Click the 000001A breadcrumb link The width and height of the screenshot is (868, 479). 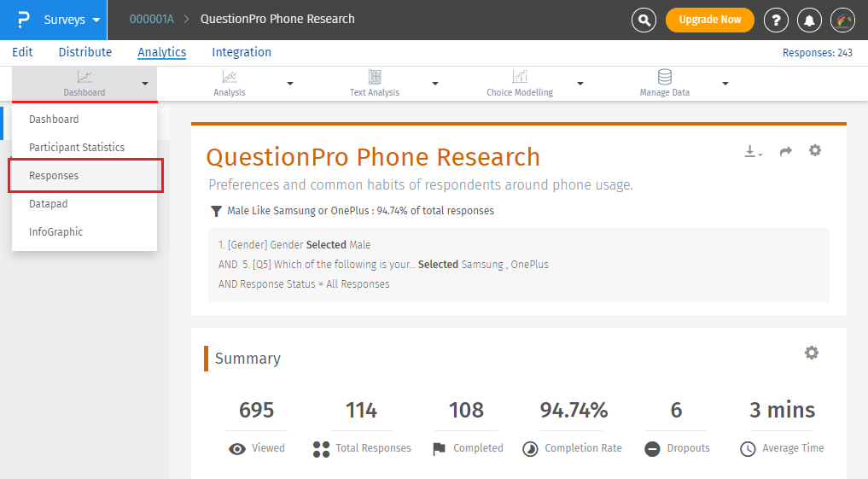pyautogui.click(x=152, y=20)
